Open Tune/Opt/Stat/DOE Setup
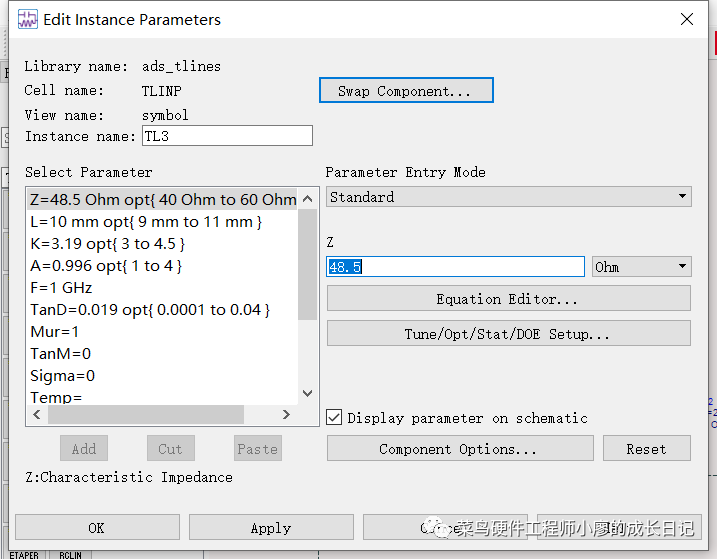 coord(508,334)
